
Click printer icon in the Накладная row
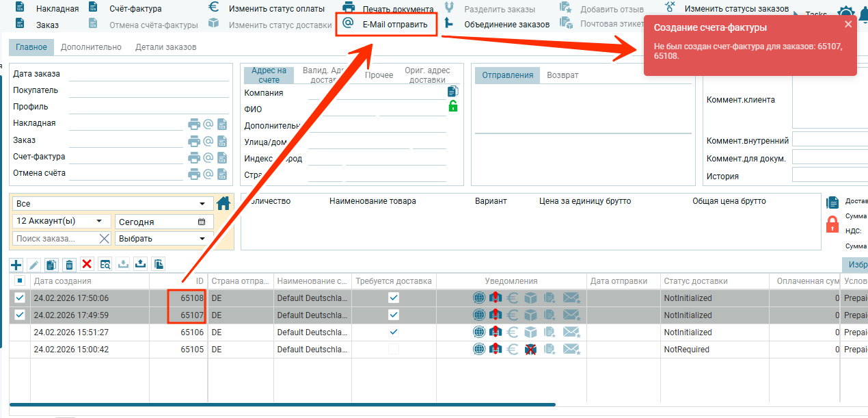point(194,124)
